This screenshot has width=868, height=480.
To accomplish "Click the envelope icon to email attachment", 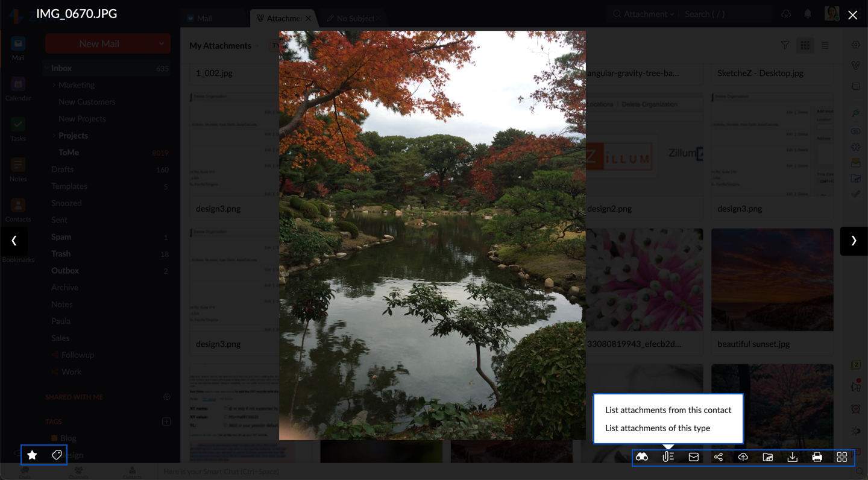I will 694,457.
